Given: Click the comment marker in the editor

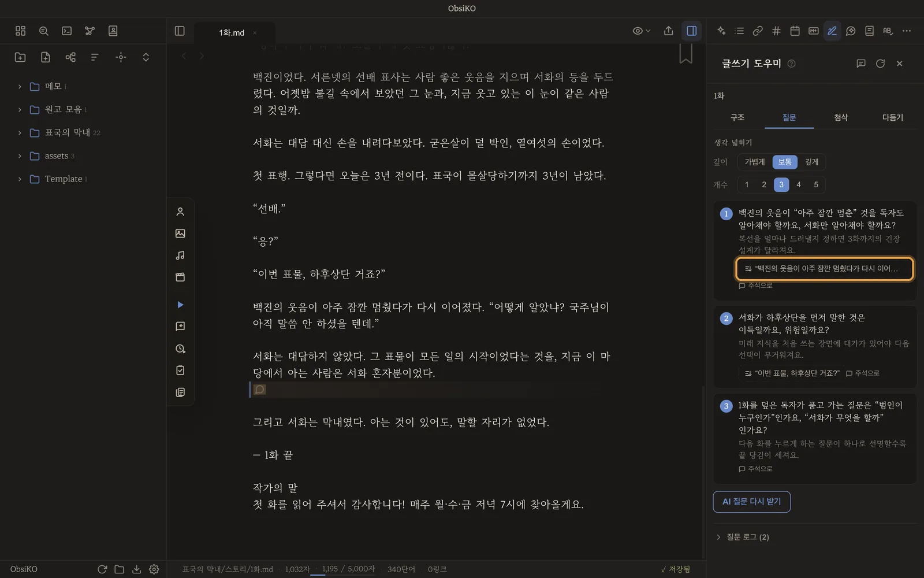Looking at the screenshot, I should click(x=260, y=390).
